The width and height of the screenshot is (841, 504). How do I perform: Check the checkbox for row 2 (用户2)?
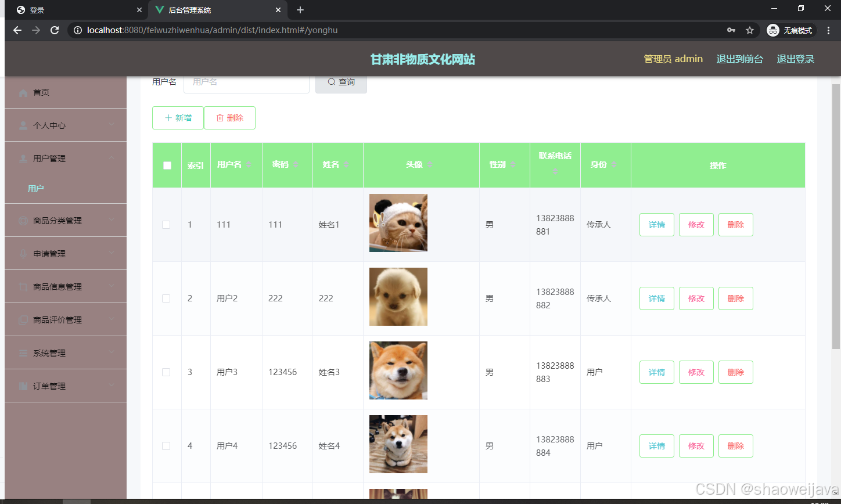pyautogui.click(x=166, y=298)
